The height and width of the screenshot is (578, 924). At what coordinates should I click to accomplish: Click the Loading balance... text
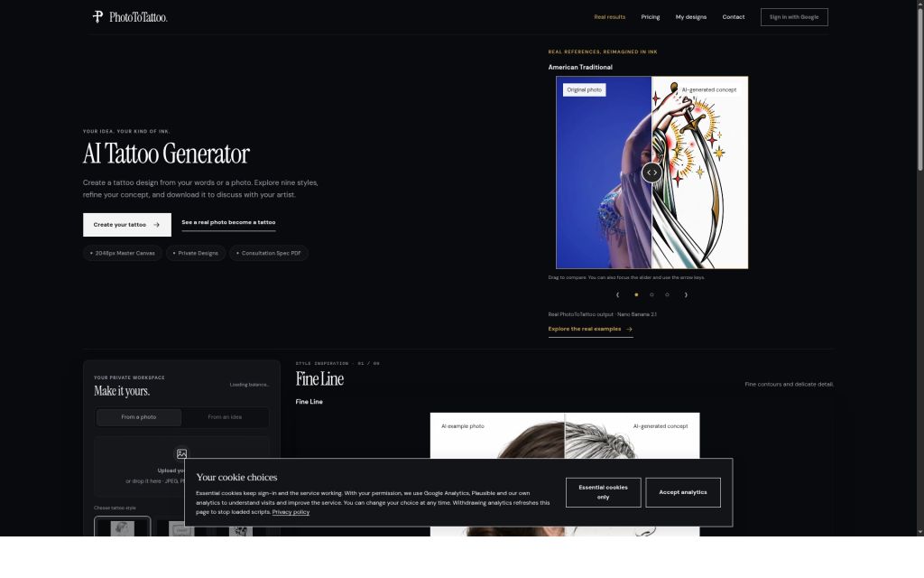[249, 385]
